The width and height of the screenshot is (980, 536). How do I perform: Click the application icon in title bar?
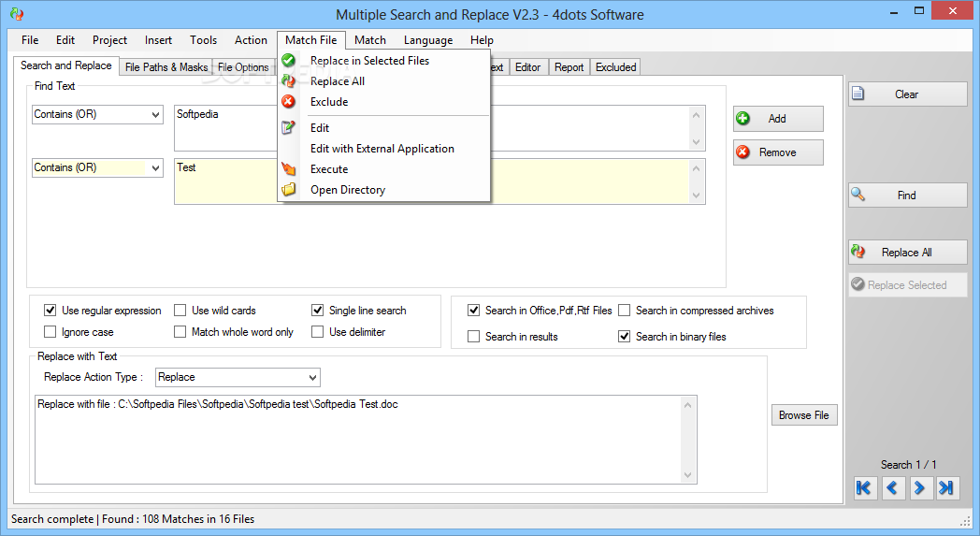click(x=18, y=14)
